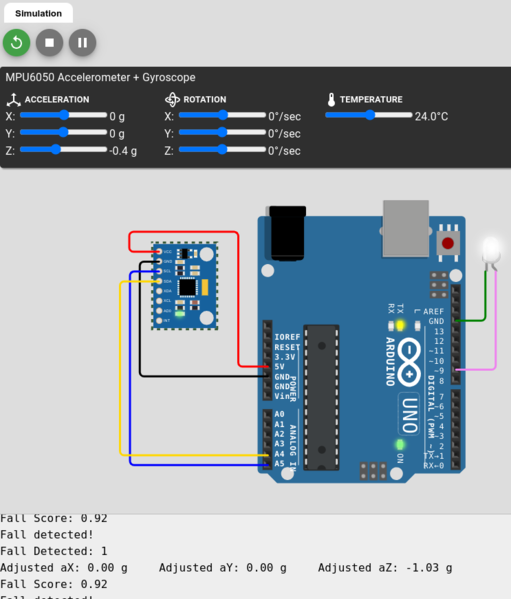Click the A4 analog pin label
511x599 pixels.
coord(280,454)
